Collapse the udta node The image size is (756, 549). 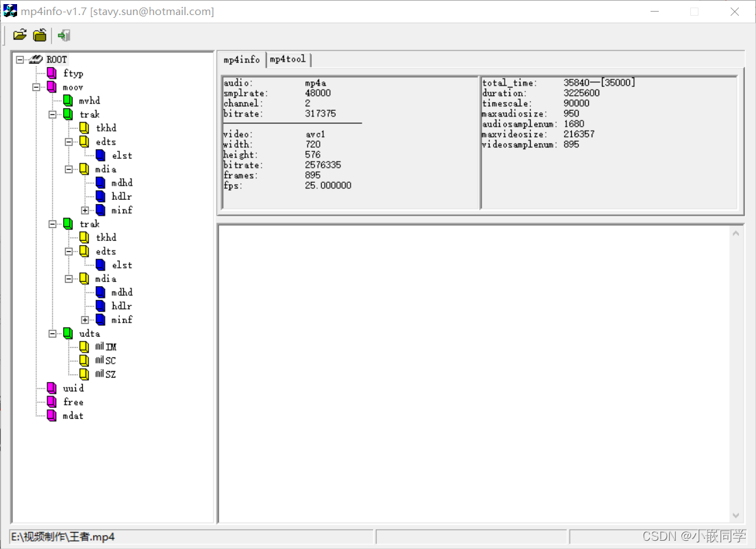(53, 333)
